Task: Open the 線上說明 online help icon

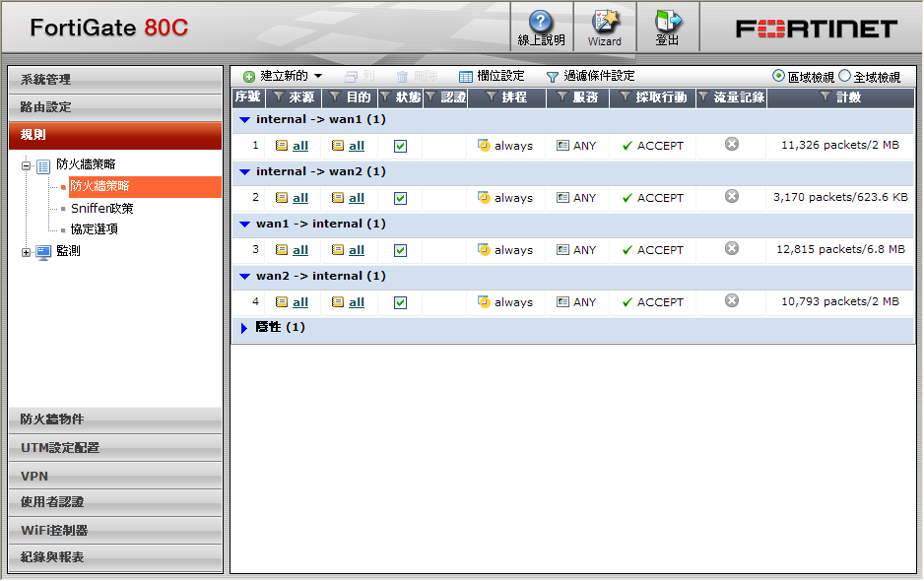Action: click(541, 23)
